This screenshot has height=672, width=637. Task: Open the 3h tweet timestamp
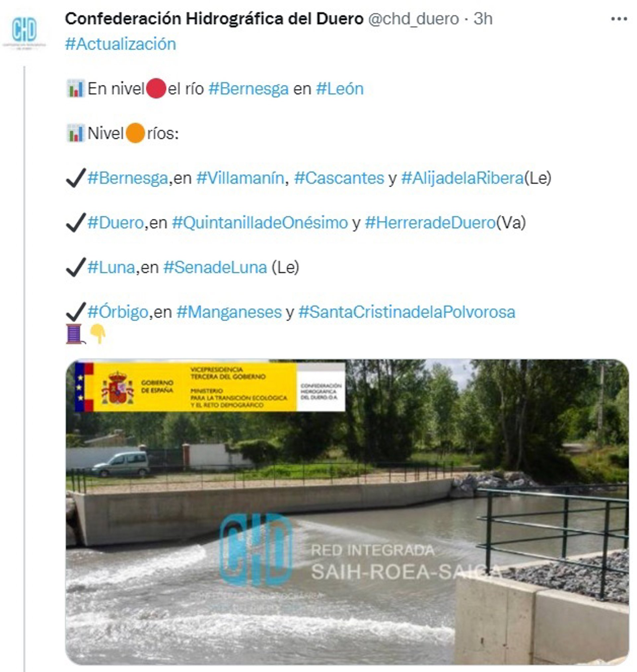483,19
